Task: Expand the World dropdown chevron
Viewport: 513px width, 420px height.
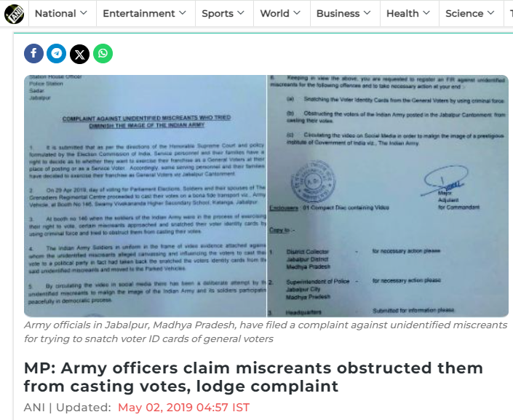Action: coord(297,13)
